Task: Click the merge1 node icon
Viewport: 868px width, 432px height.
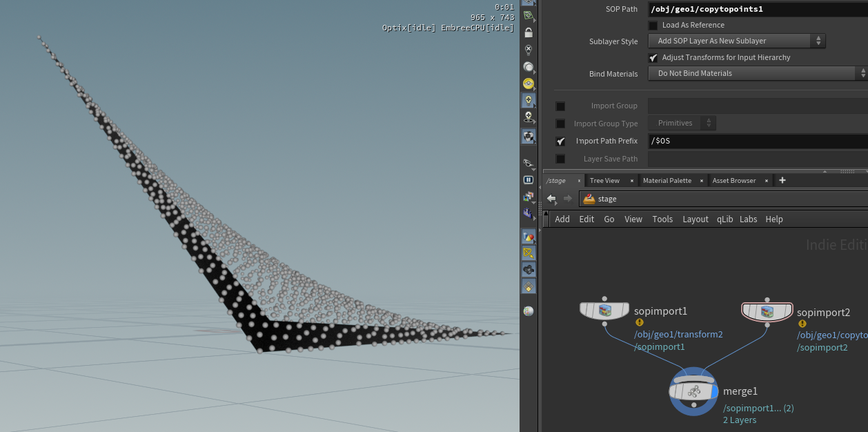Action: coord(693,391)
